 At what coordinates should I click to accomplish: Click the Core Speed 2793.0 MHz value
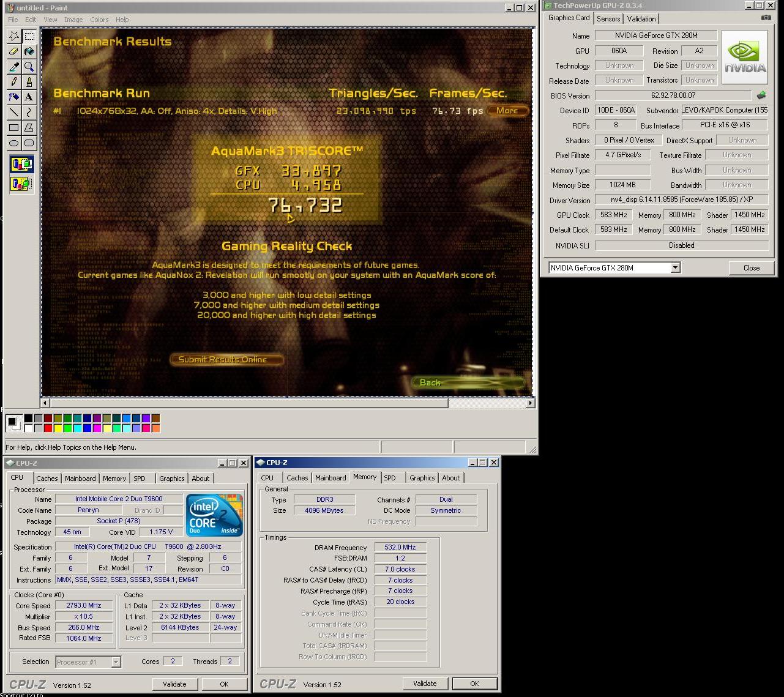[x=84, y=605]
